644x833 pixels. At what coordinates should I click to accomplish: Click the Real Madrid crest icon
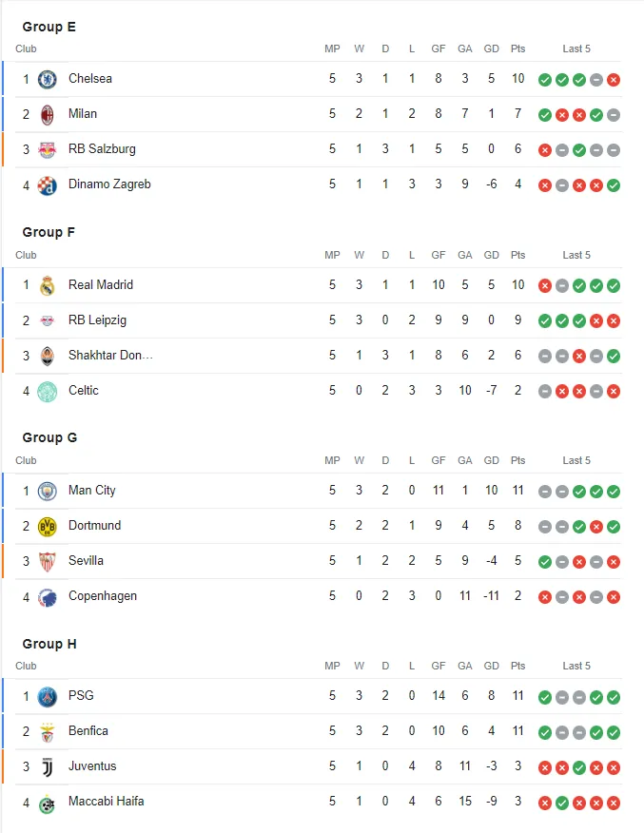[x=48, y=285]
